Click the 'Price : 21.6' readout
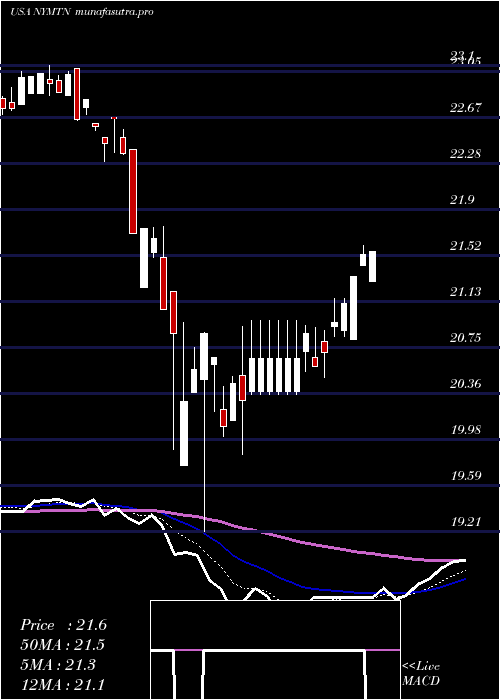This screenshot has height=700, width=500. (x=63, y=625)
